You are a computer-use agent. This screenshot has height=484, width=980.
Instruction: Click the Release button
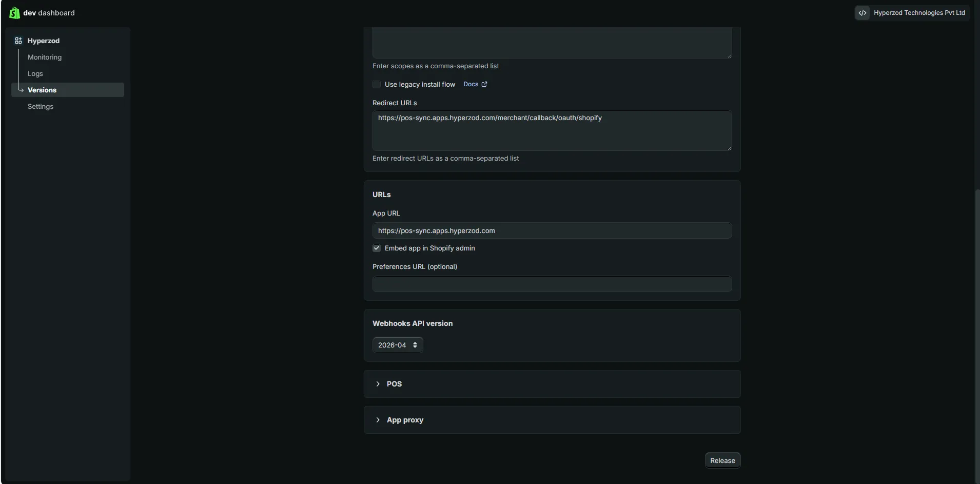point(722,460)
